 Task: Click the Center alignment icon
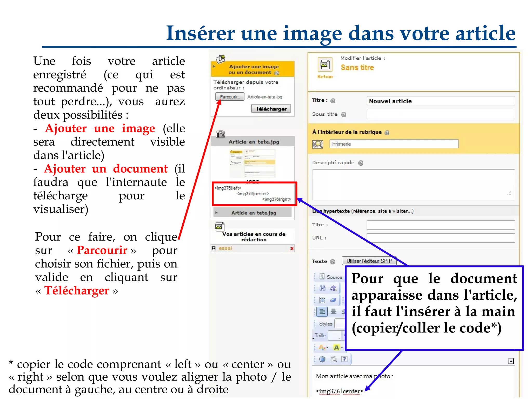[334, 311]
